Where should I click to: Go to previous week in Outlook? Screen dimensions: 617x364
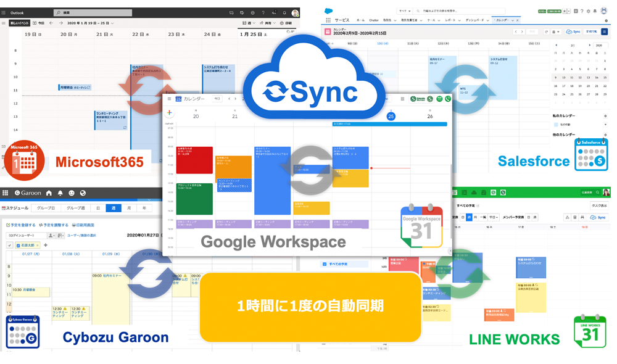click(x=51, y=23)
